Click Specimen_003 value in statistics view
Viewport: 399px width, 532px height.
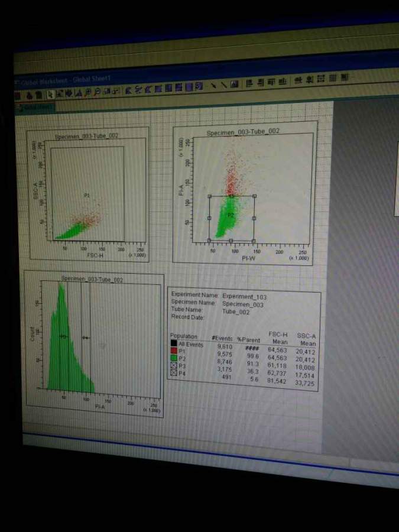point(242,304)
